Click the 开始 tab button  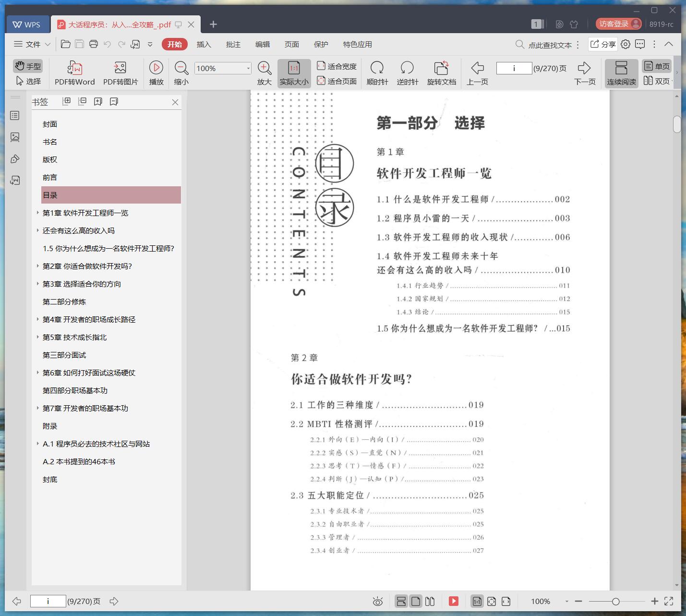(174, 44)
